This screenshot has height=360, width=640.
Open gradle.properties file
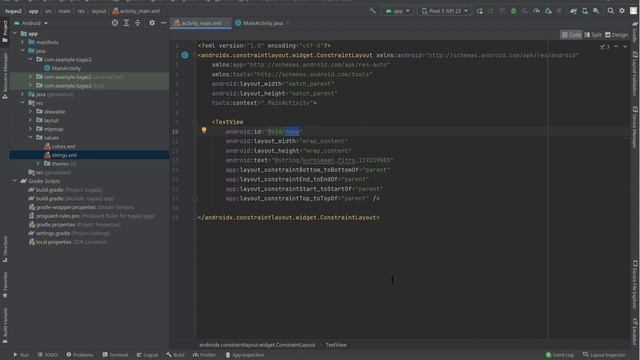tap(74, 225)
